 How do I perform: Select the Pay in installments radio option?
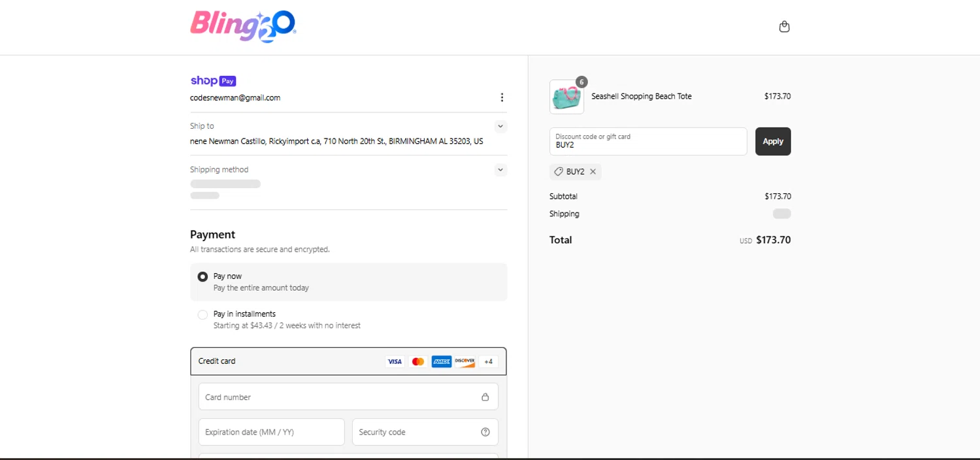[203, 314]
